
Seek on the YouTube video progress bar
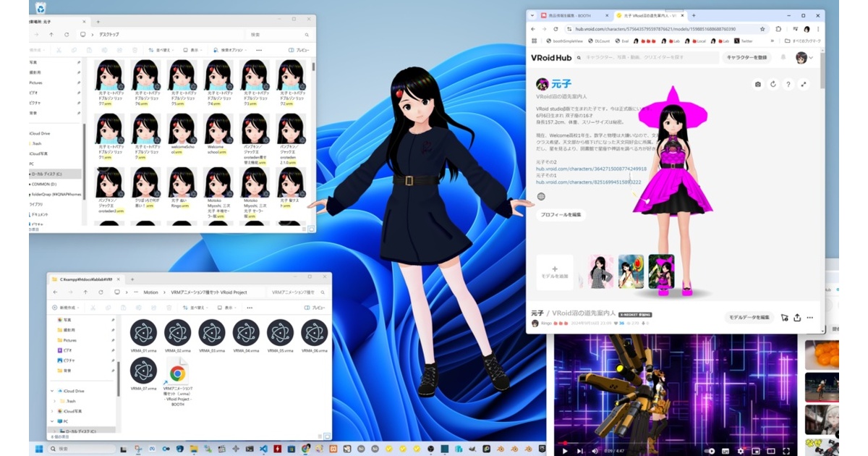(676, 442)
